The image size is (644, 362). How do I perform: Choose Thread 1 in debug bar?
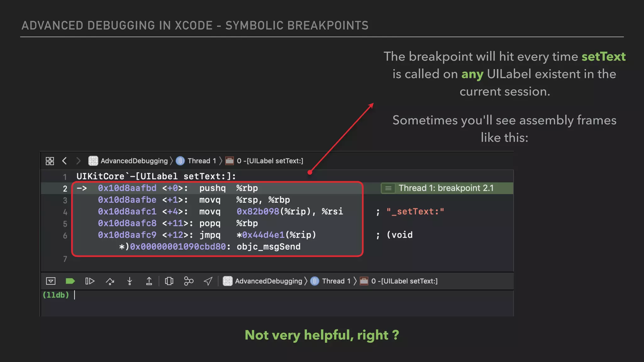(336, 281)
